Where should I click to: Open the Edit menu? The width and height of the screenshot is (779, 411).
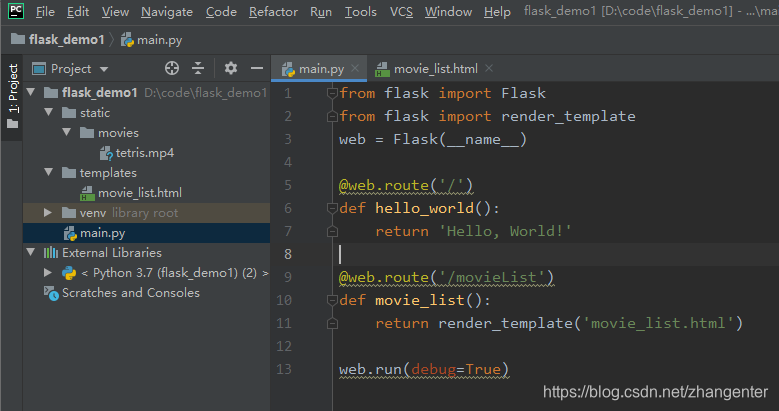tap(78, 11)
